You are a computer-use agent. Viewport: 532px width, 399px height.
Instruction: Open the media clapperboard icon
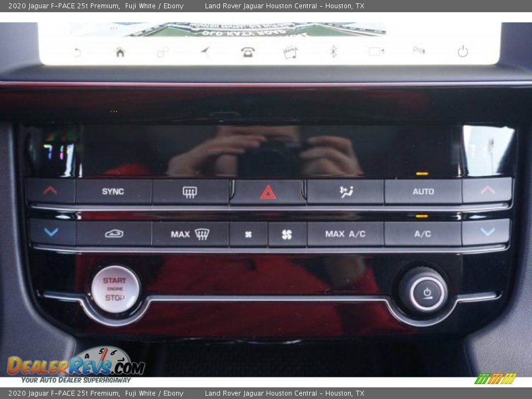point(290,52)
